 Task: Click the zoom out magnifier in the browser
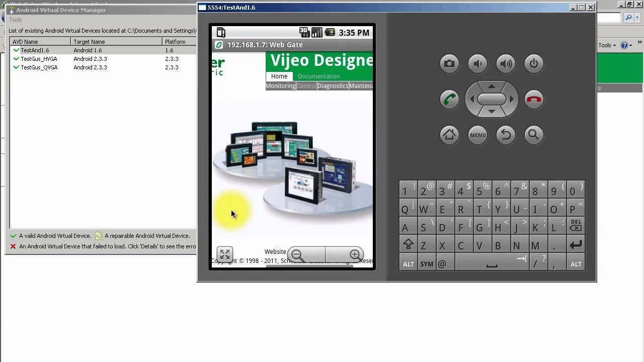(297, 255)
